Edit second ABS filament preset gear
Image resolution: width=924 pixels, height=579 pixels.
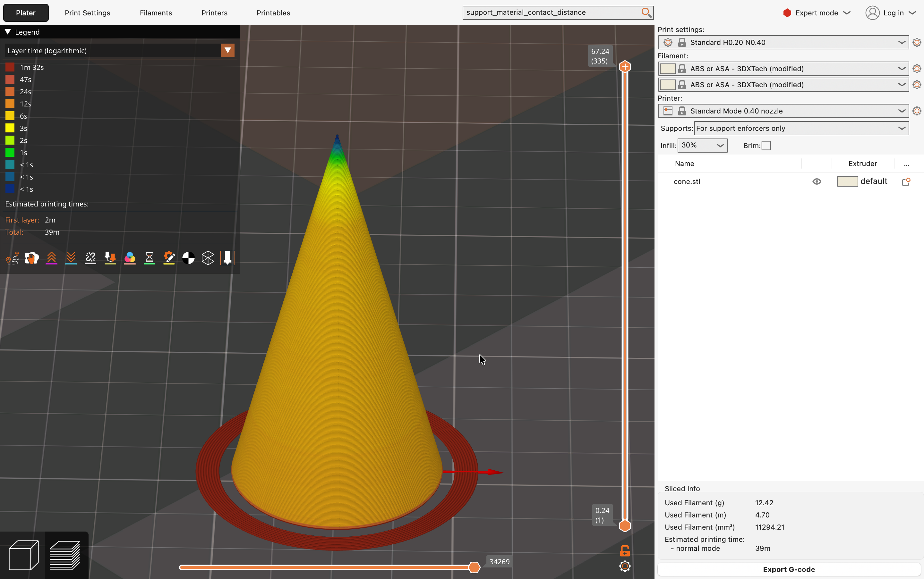tap(917, 85)
